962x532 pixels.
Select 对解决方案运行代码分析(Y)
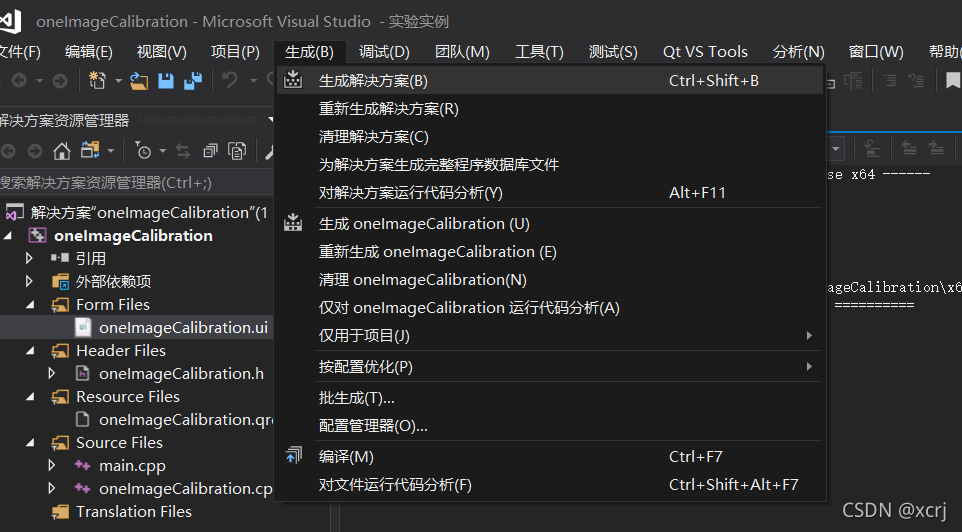pyautogui.click(x=550, y=193)
